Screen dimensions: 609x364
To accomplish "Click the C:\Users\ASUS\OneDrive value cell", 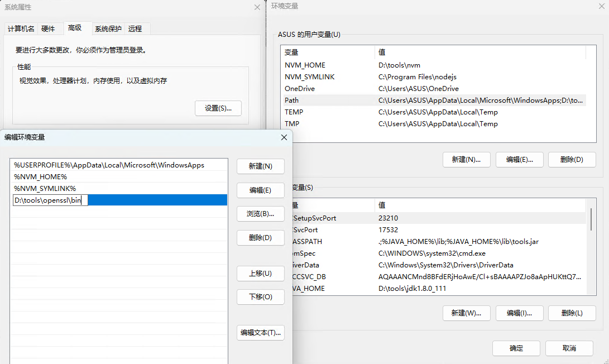I will [419, 89].
